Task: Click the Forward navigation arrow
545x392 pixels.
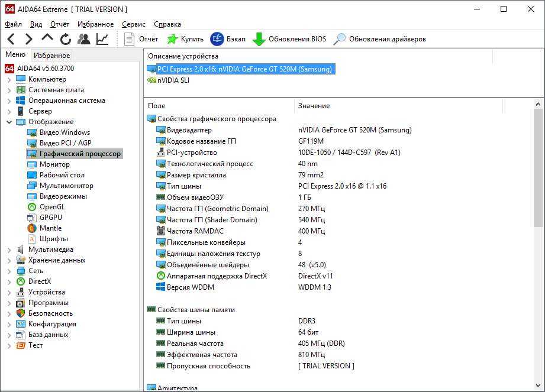Action: 28,39
